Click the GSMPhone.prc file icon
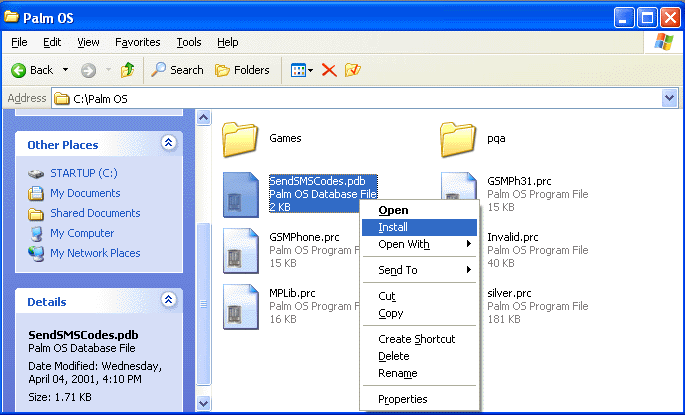The height and width of the screenshot is (415, 685). 241,251
